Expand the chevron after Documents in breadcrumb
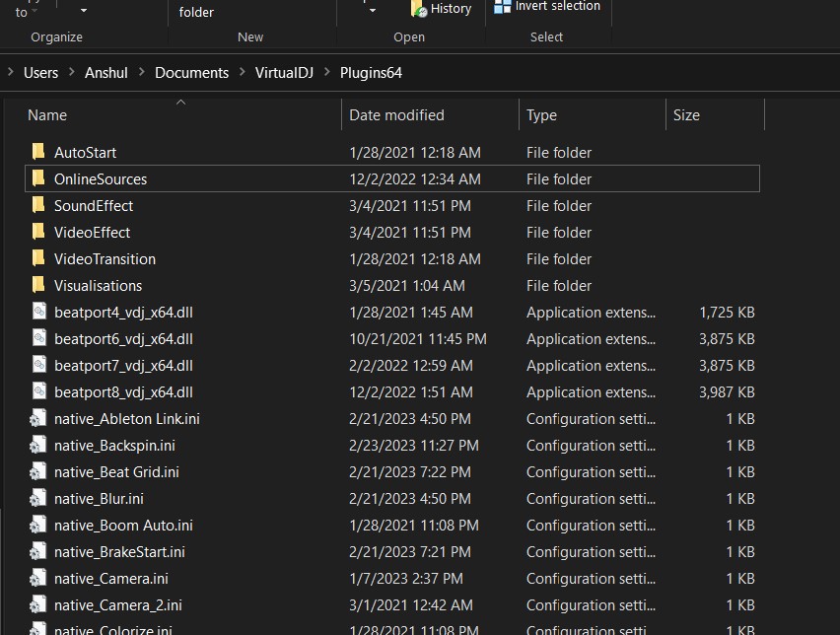Image resolution: width=840 pixels, height=635 pixels. [243, 72]
